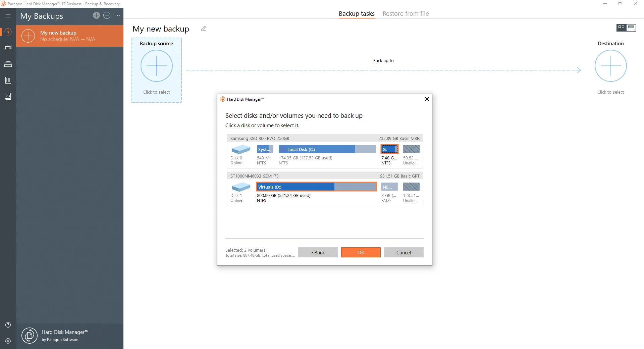The image size is (644, 349).
Task: Click the remove backup minus icon
Action: pyautogui.click(x=107, y=15)
